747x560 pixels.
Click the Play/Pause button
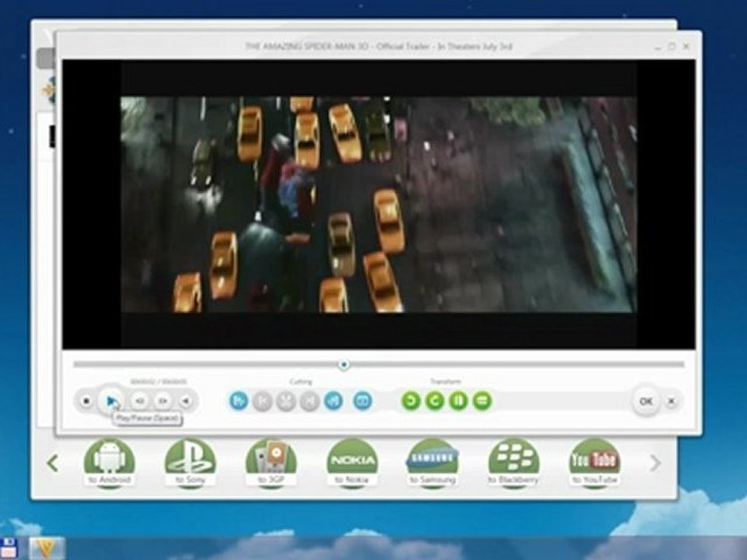[111, 401]
